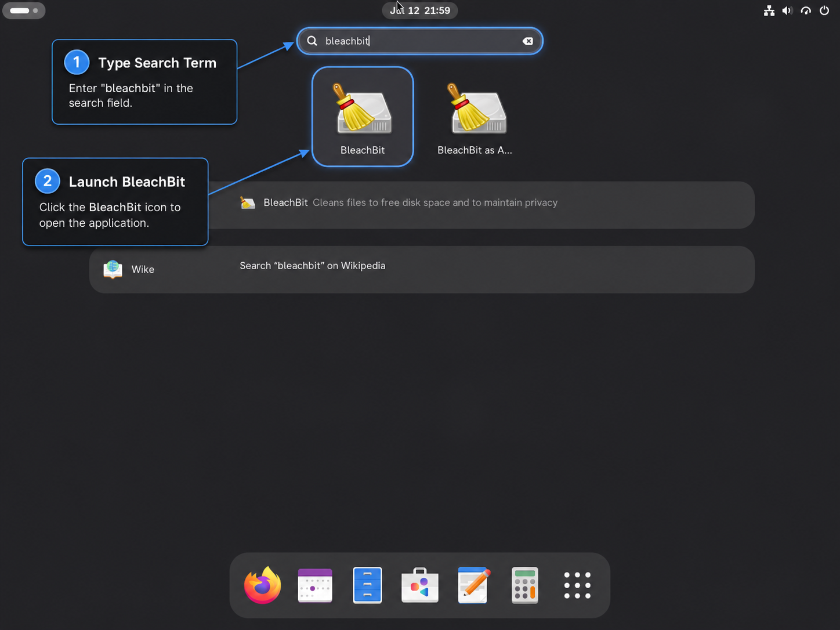Click the magnifier icon in search bar
The height and width of the screenshot is (630, 840).
pyautogui.click(x=312, y=41)
